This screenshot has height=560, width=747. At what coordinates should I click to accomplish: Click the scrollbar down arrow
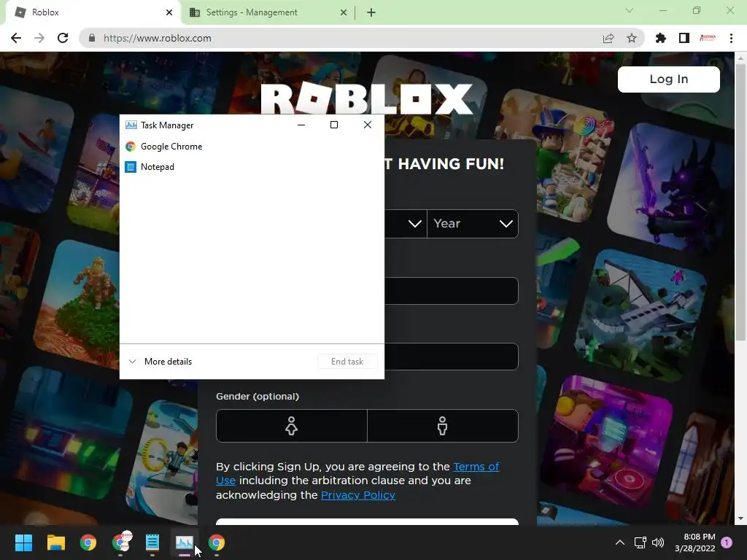[x=740, y=518]
